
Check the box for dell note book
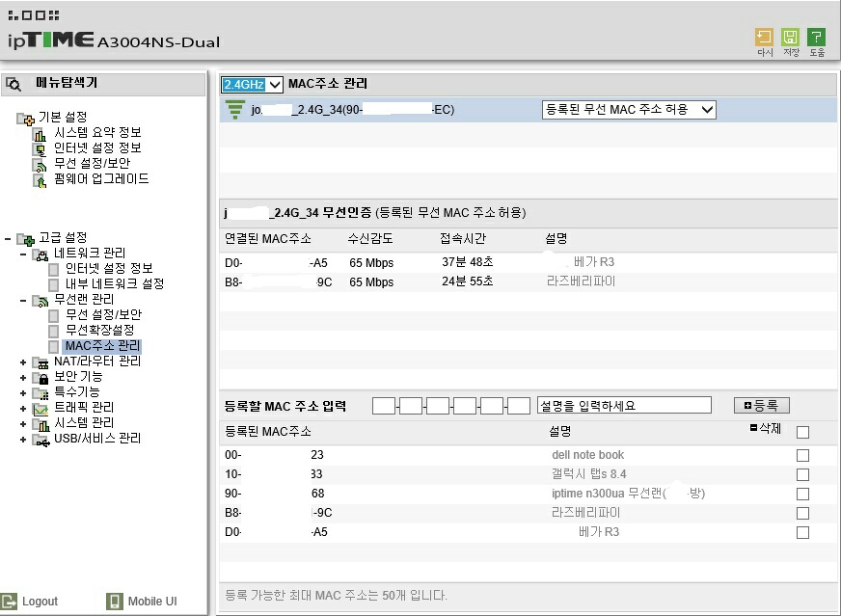tap(803, 455)
